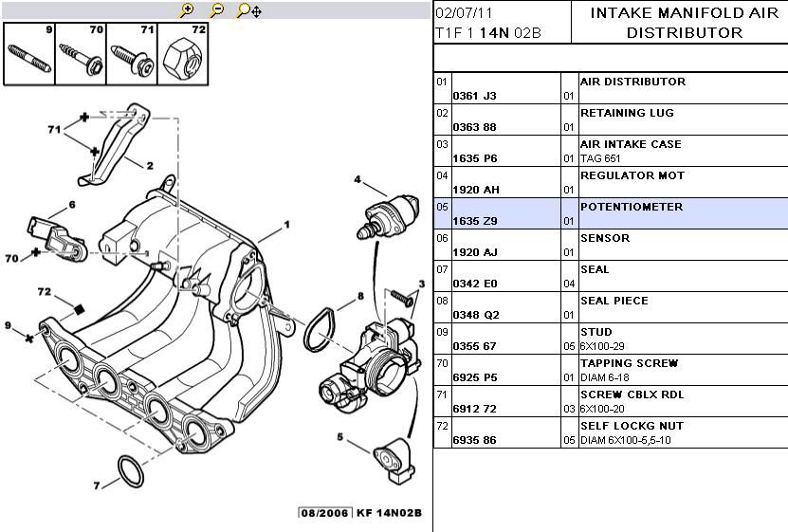Click part number 0355 67
The height and width of the screenshot is (532, 788).
[x=474, y=346]
